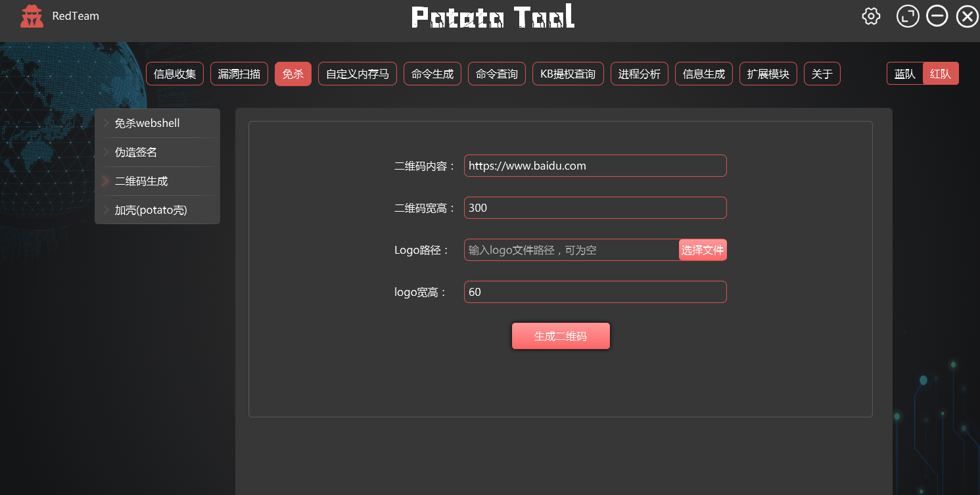
Task: Open the 漏洞扫描 tab
Action: point(239,74)
